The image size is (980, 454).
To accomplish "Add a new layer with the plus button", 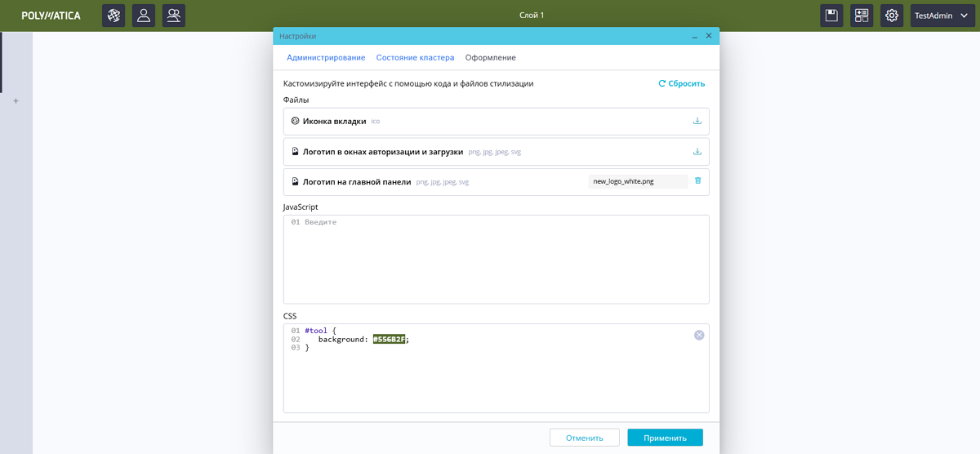I will tap(16, 101).
